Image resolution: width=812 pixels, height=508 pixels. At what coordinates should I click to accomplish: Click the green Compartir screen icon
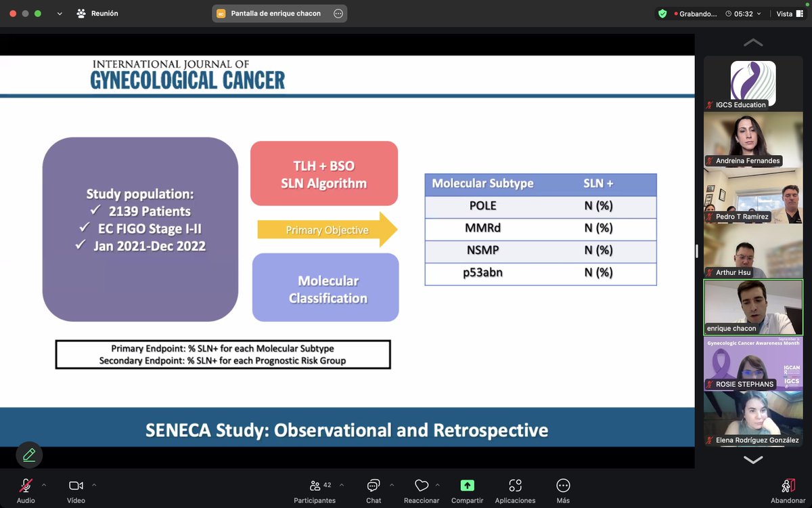click(468, 485)
